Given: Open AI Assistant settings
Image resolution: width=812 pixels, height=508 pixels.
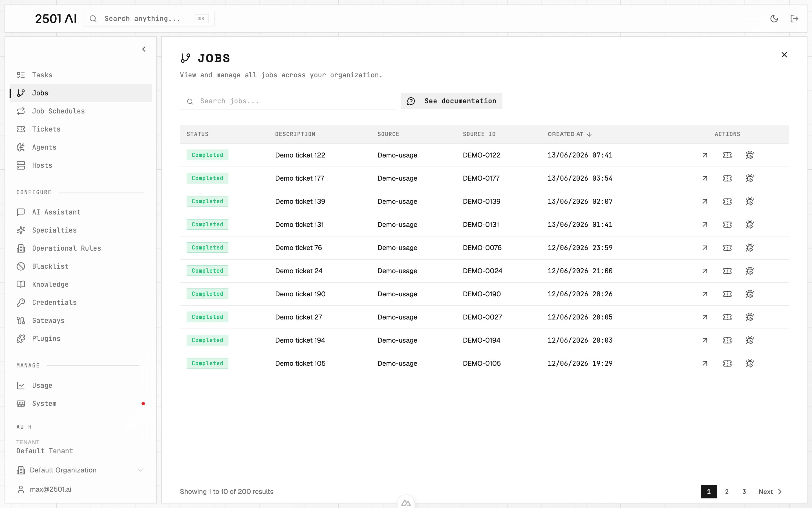Looking at the screenshot, I should tap(81, 212).
